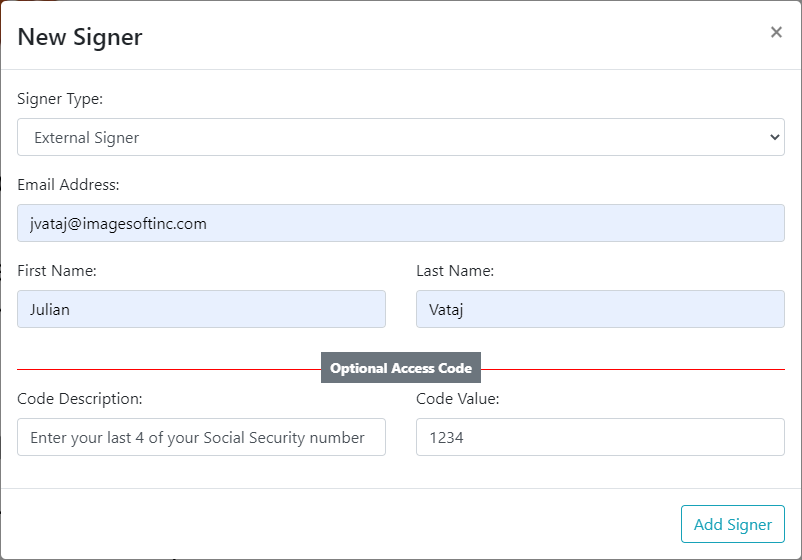Click the Optional Access Code badge
Image resolution: width=802 pixels, height=560 pixels.
(401, 368)
